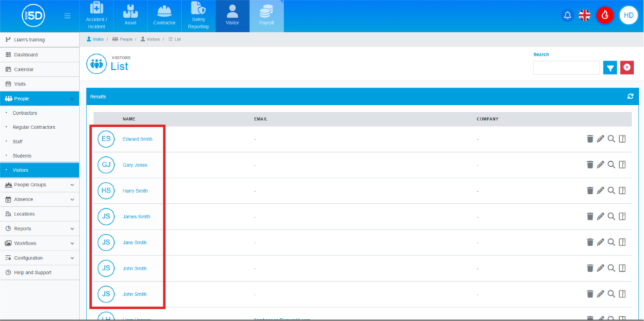Open Calendar in the sidebar

point(39,69)
